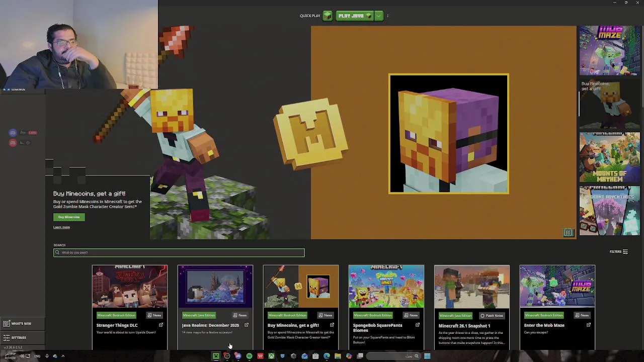Open File Explorer from the taskbar
Screen dimensions: 644x362
pyautogui.click(x=338, y=356)
